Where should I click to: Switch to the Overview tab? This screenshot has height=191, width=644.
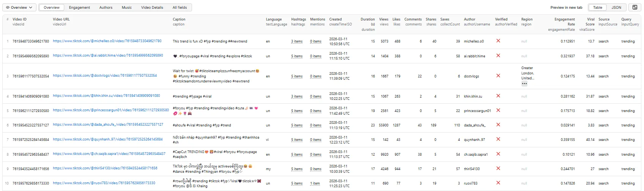point(52,7)
